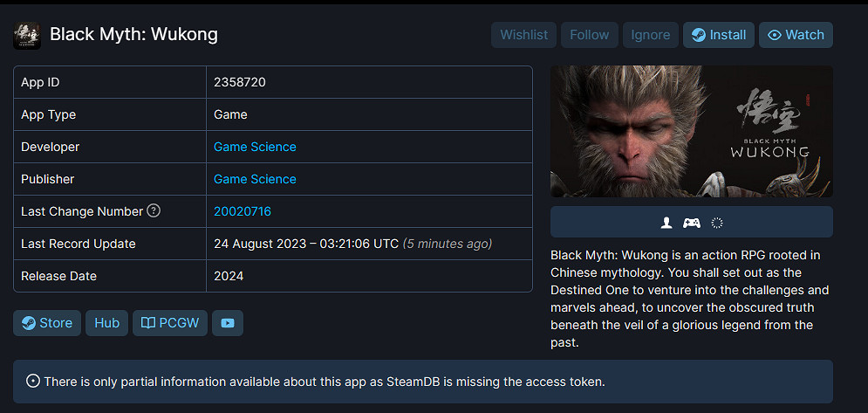Open the Publisher Game Science link
Screen dimensions: 868x413
pos(255,179)
